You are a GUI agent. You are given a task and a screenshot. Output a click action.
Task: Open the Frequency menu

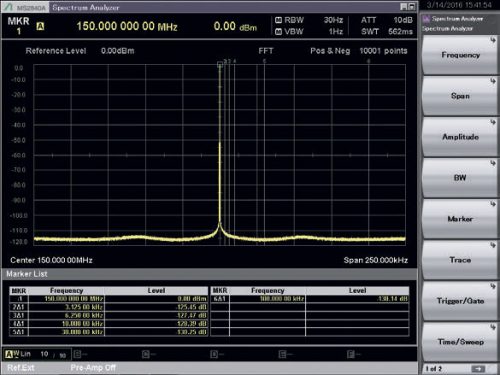(460, 55)
